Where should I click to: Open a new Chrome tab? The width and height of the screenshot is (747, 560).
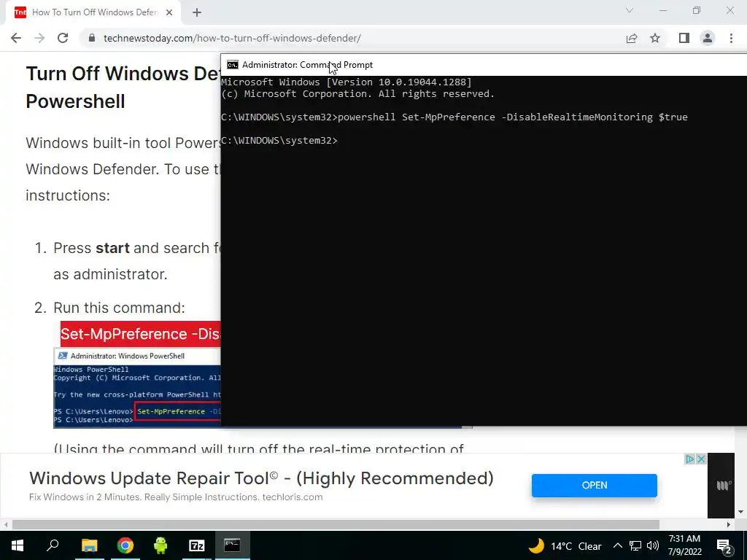point(197,12)
